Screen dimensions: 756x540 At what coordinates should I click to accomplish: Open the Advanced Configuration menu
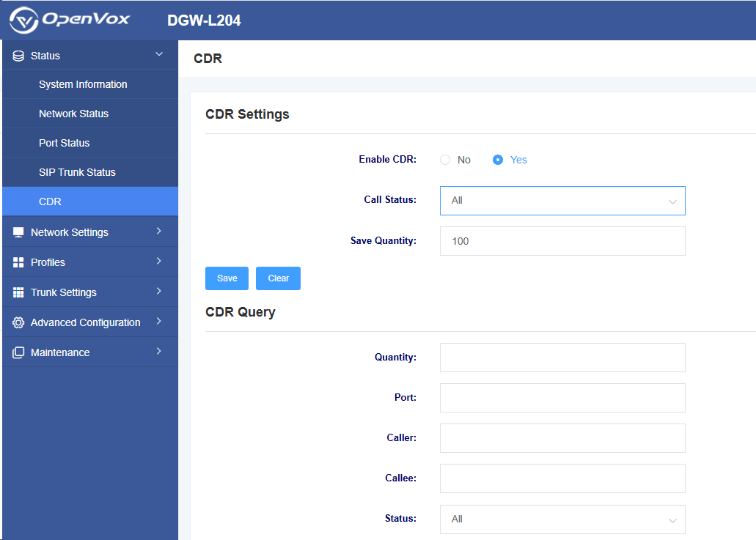(90, 322)
